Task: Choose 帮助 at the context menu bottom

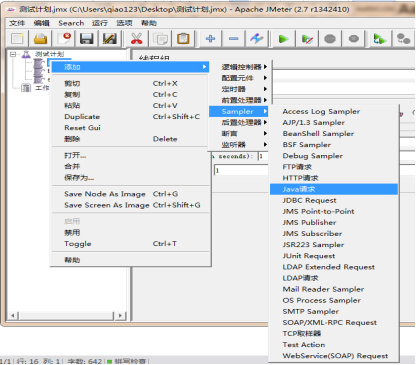Action: [x=130, y=260]
